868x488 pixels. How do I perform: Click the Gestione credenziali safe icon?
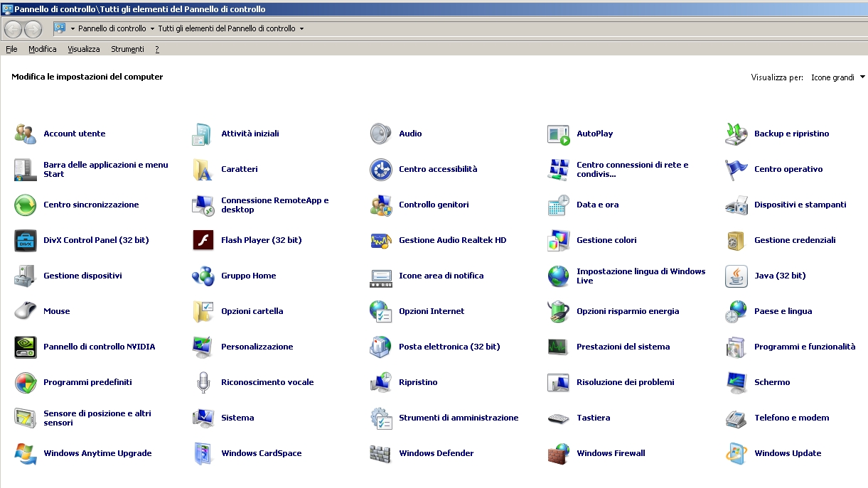coord(736,240)
